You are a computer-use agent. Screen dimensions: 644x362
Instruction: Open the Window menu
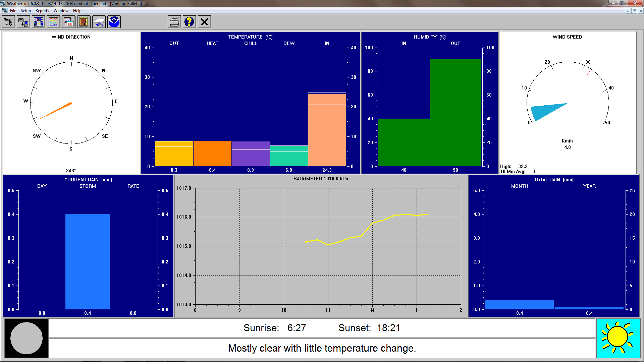61,11
